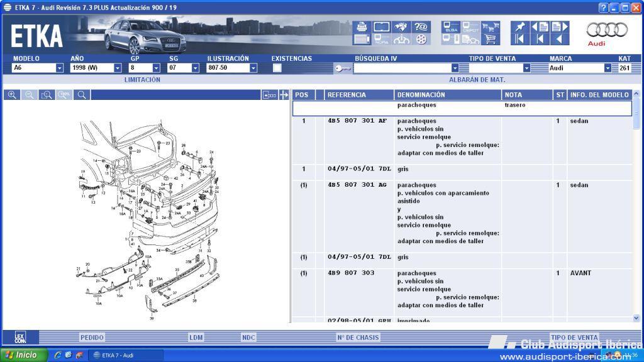Click the motorcycle info icon
The height and width of the screenshot is (362, 644).
pos(401,40)
